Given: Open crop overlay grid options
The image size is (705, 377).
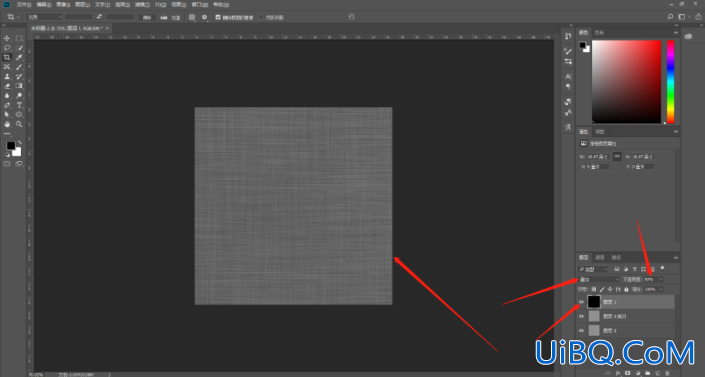Looking at the screenshot, I should pyautogui.click(x=192, y=17).
